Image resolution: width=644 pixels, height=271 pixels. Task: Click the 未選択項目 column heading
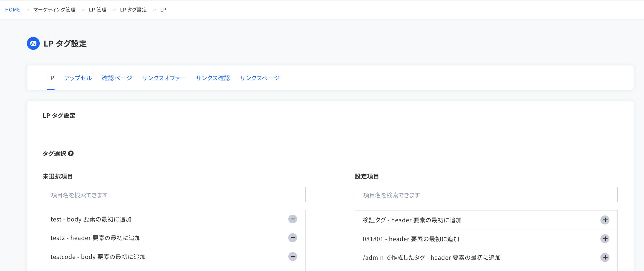pos(58,176)
